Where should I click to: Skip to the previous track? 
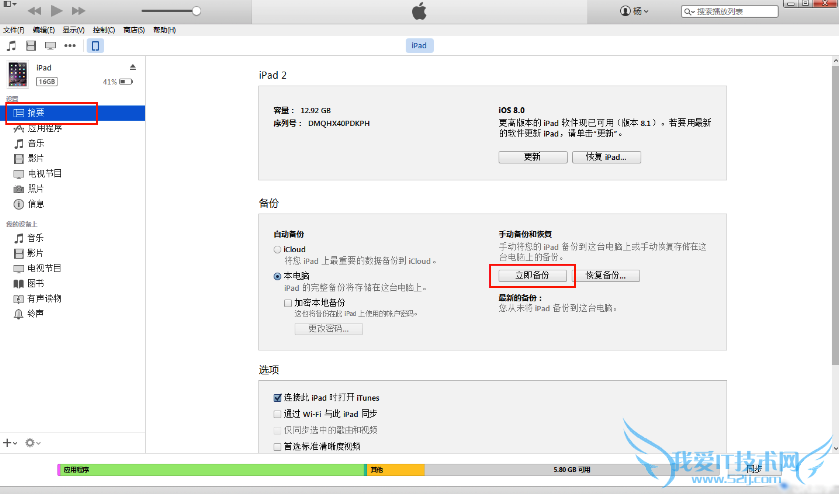coord(34,11)
